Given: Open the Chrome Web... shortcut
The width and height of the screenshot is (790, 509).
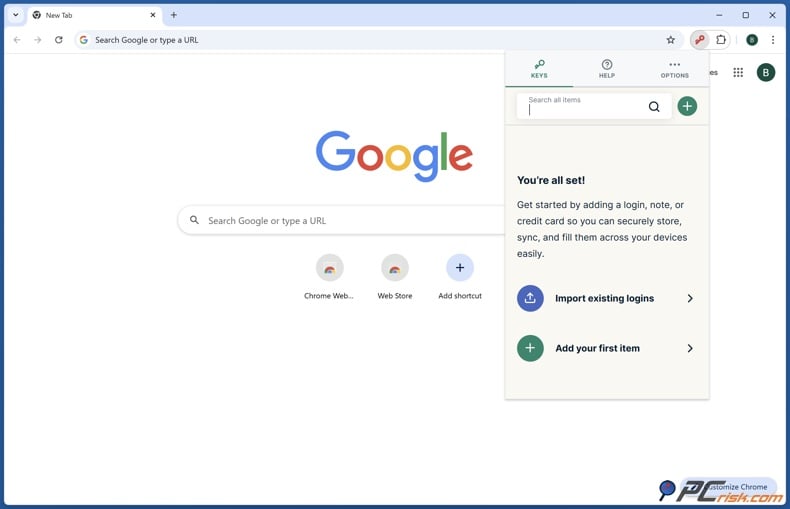Looking at the screenshot, I should pos(330,277).
